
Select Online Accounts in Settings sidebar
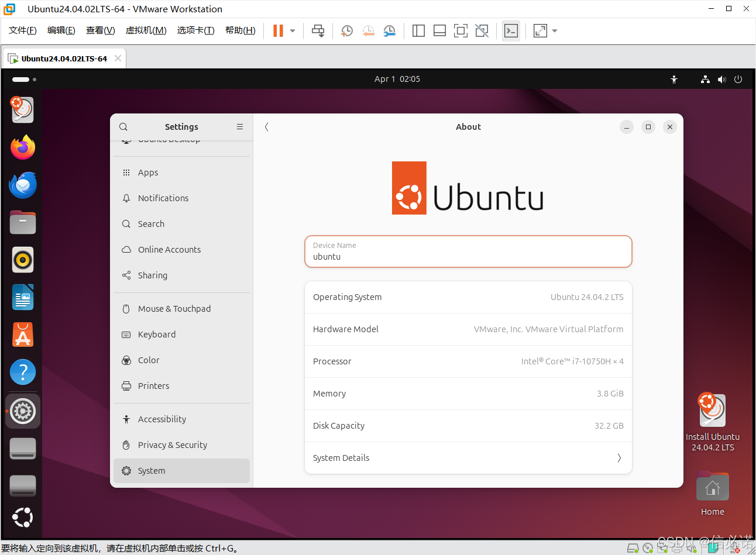tap(182, 250)
